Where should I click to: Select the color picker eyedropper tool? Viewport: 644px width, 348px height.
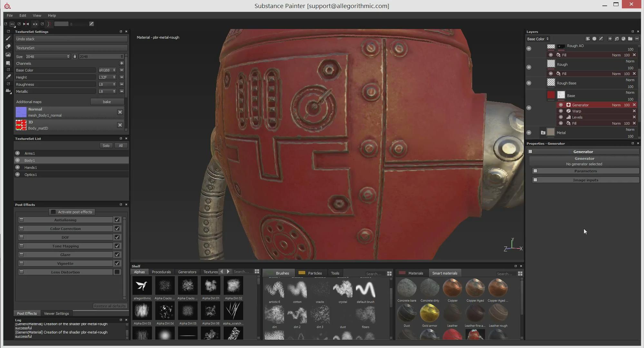pyautogui.click(x=8, y=77)
